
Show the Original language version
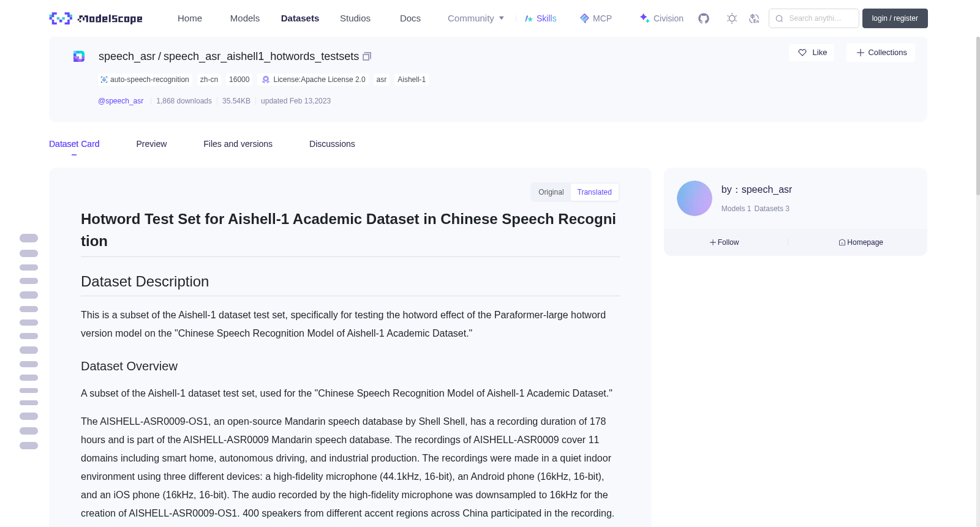(x=551, y=192)
